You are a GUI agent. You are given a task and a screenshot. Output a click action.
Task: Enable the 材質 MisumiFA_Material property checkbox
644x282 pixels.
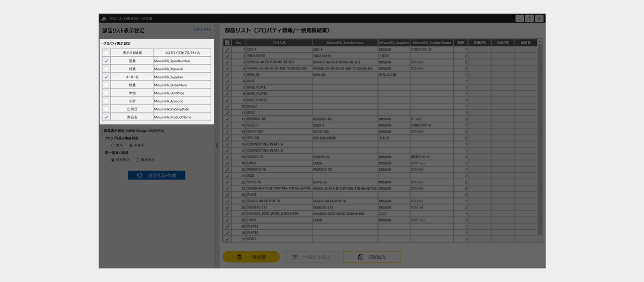click(106, 69)
